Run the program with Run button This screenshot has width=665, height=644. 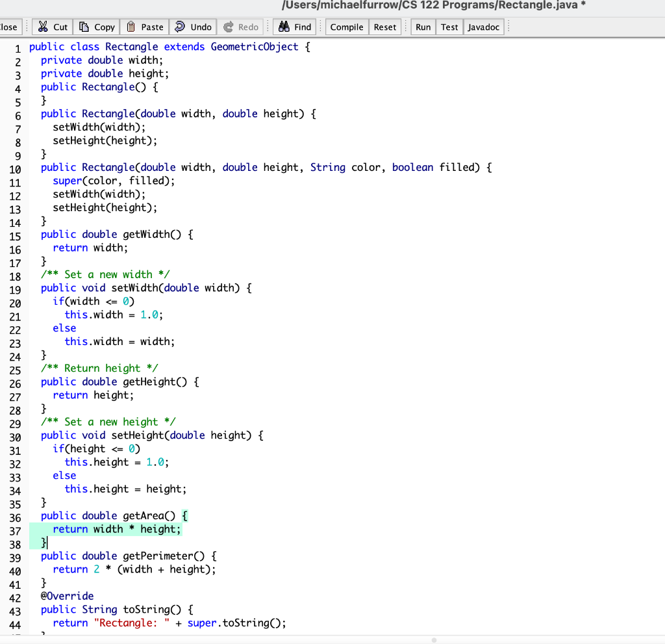(423, 27)
